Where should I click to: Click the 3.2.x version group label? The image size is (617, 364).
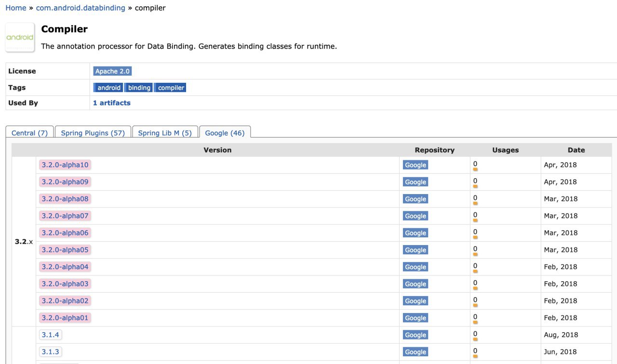pos(24,242)
